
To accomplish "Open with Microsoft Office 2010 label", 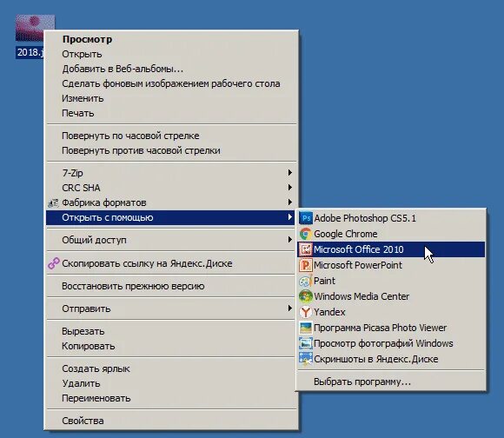I will click(x=358, y=249).
